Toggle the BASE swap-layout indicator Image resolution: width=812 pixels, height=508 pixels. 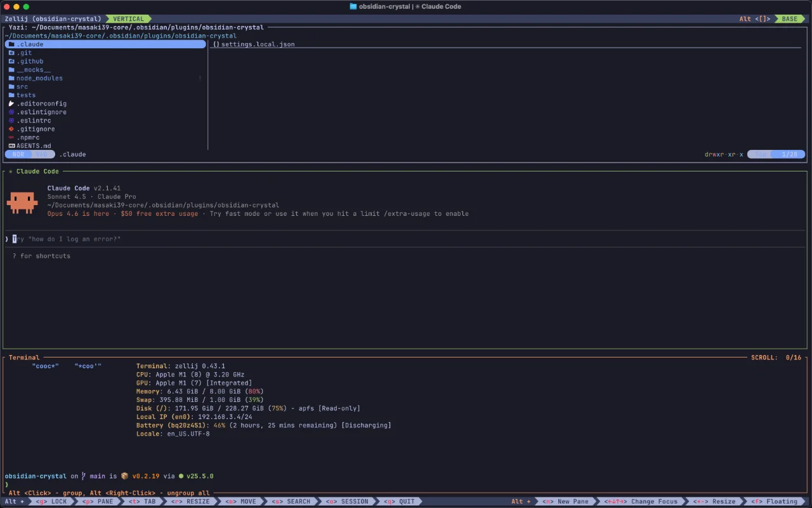click(789, 18)
